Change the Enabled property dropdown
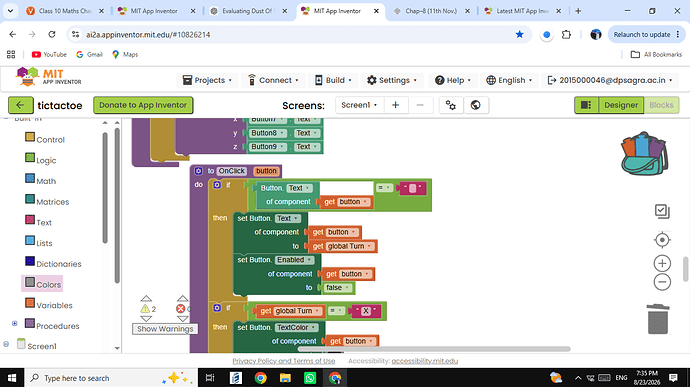This screenshot has height=387, width=690. click(x=294, y=260)
